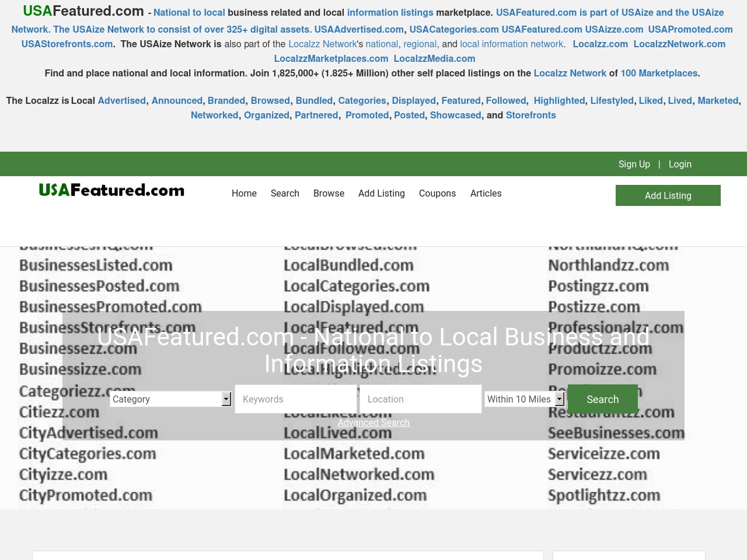The image size is (747, 560).
Task: Open the Partnered link
Action: [x=316, y=115]
